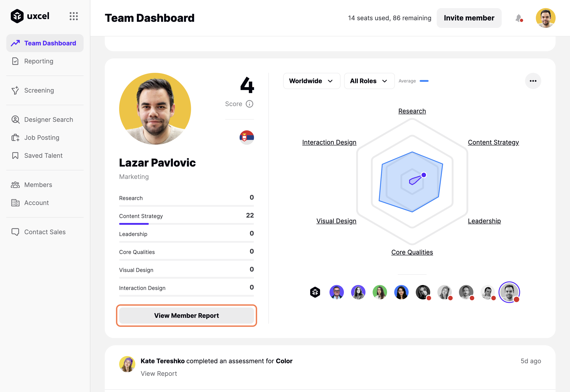Click the Content Strategy progress bar
570x392 pixels.
(x=186, y=224)
